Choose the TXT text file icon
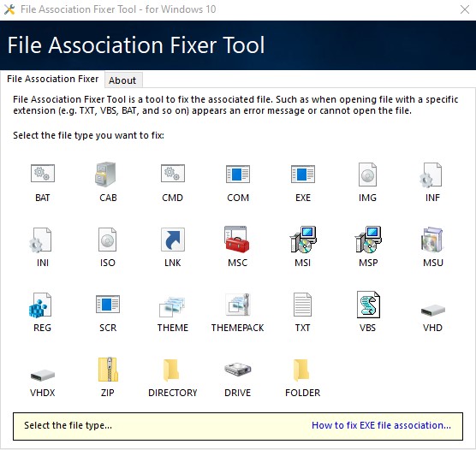This screenshot has width=476, height=450. [303, 305]
